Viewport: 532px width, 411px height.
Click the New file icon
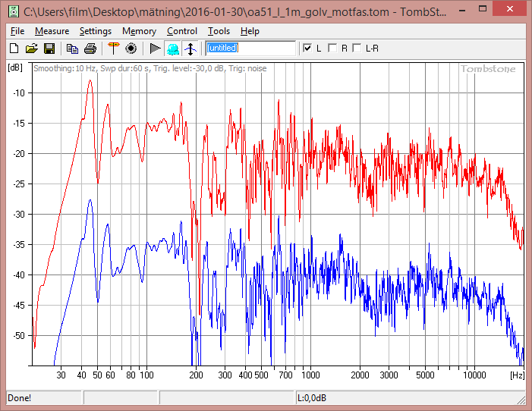(14, 49)
